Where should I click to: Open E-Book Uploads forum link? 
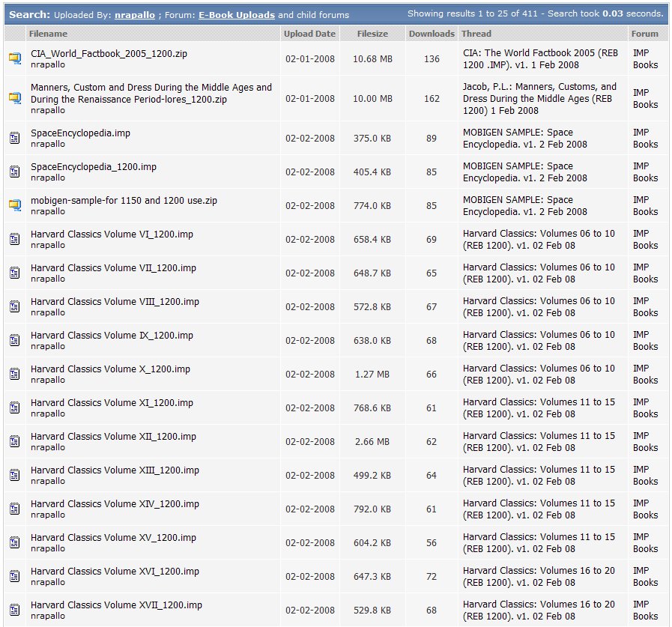pos(237,15)
